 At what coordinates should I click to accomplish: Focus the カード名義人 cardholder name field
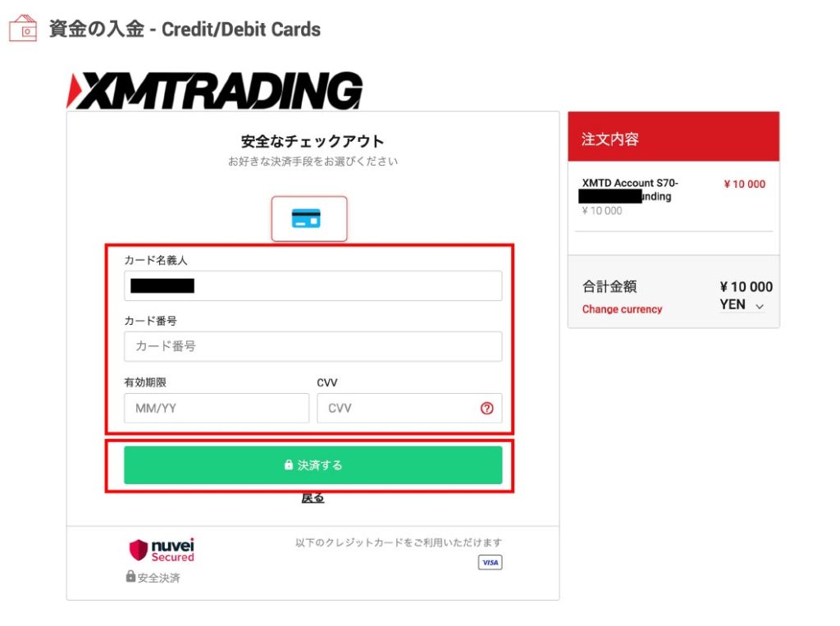pos(313,286)
